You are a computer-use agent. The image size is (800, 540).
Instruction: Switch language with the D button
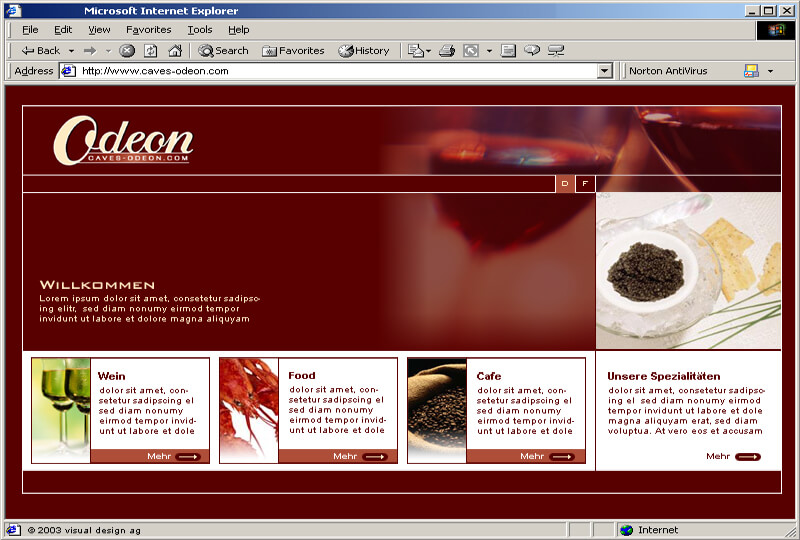[565, 184]
